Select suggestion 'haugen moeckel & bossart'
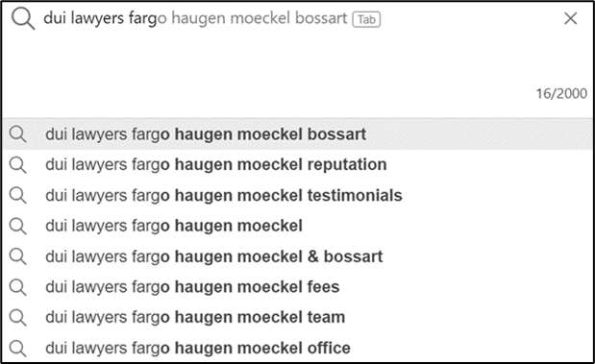The width and height of the screenshot is (595, 364). point(298,256)
